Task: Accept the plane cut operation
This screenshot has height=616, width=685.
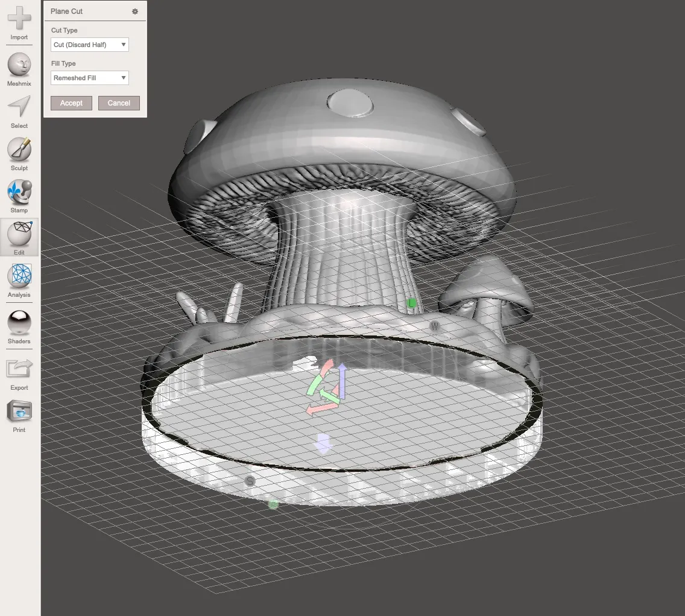Action: tap(71, 103)
